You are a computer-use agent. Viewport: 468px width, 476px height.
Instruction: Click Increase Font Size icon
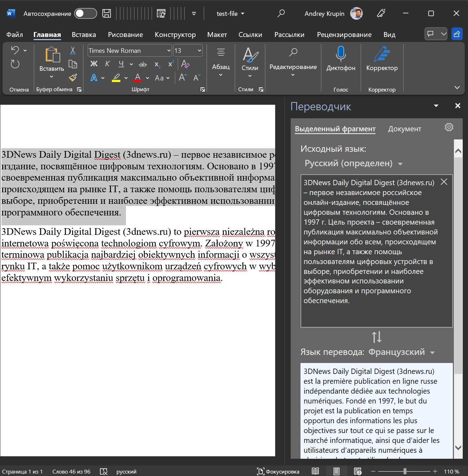coord(183,77)
